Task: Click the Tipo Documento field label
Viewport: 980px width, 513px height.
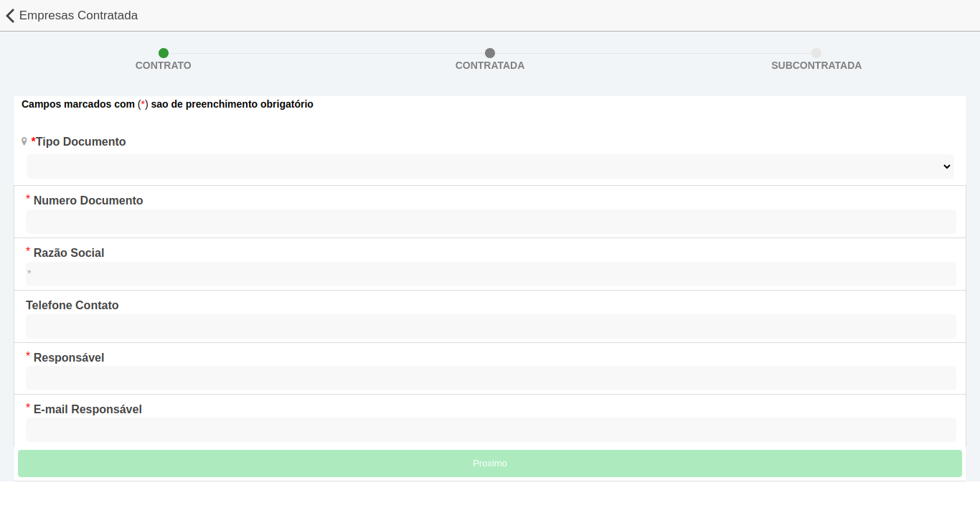Action: click(80, 142)
